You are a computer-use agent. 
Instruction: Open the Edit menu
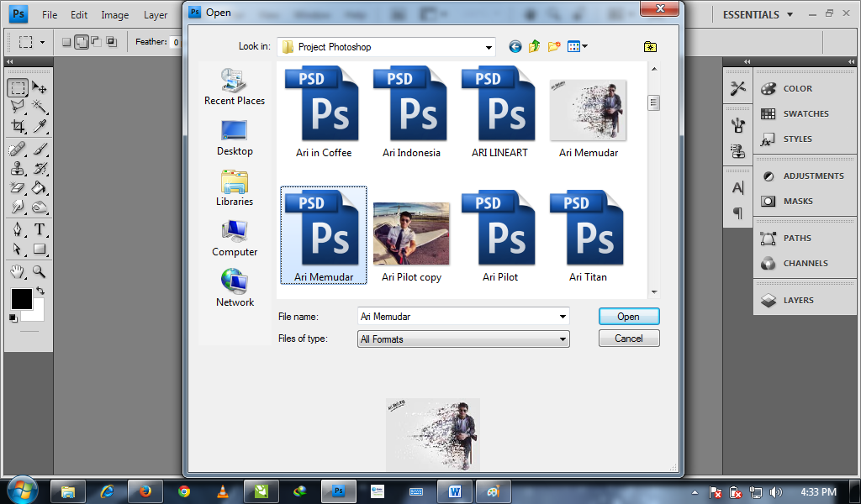(79, 15)
